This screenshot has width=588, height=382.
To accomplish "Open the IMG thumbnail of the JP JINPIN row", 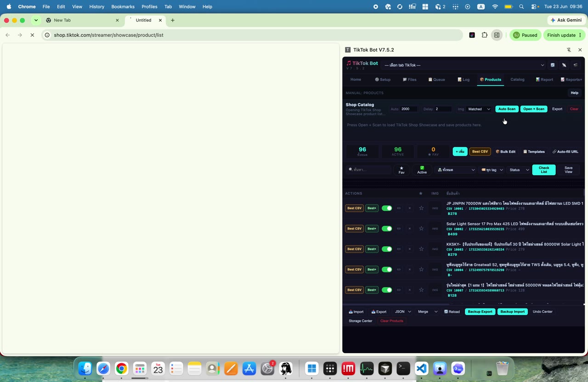I will click(x=435, y=208).
